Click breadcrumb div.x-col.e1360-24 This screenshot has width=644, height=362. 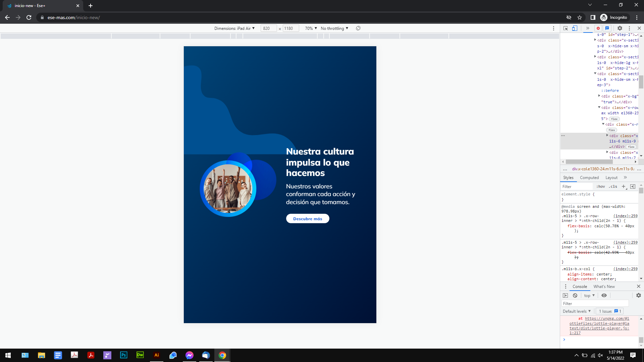[603, 169]
